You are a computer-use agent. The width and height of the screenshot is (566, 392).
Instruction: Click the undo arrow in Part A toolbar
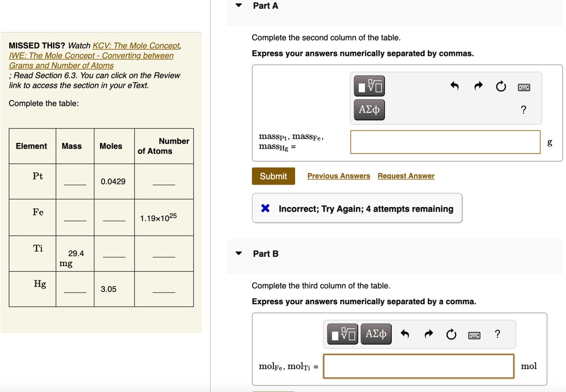tap(454, 86)
